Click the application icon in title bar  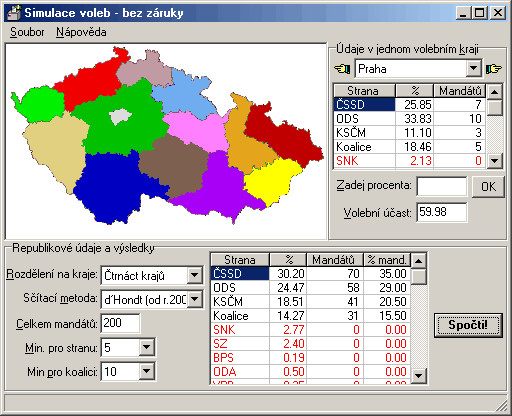pos(14,13)
